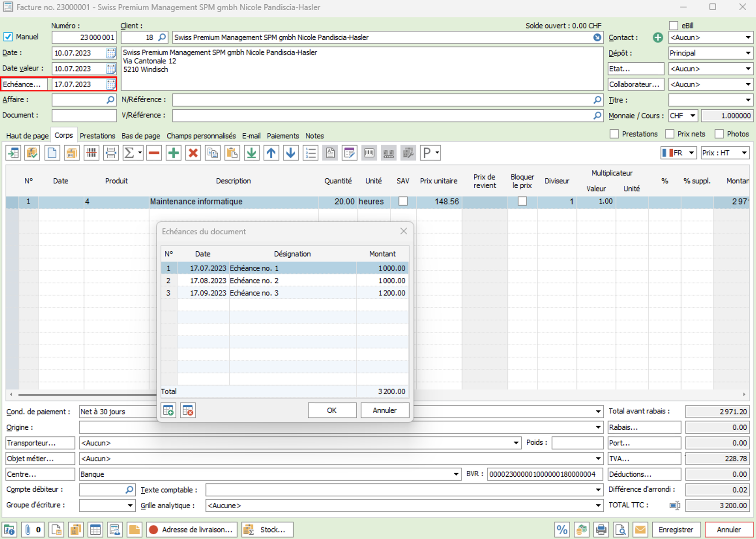Click the client search magnifier icon
This screenshot has height=539, width=756.
pyautogui.click(x=162, y=38)
